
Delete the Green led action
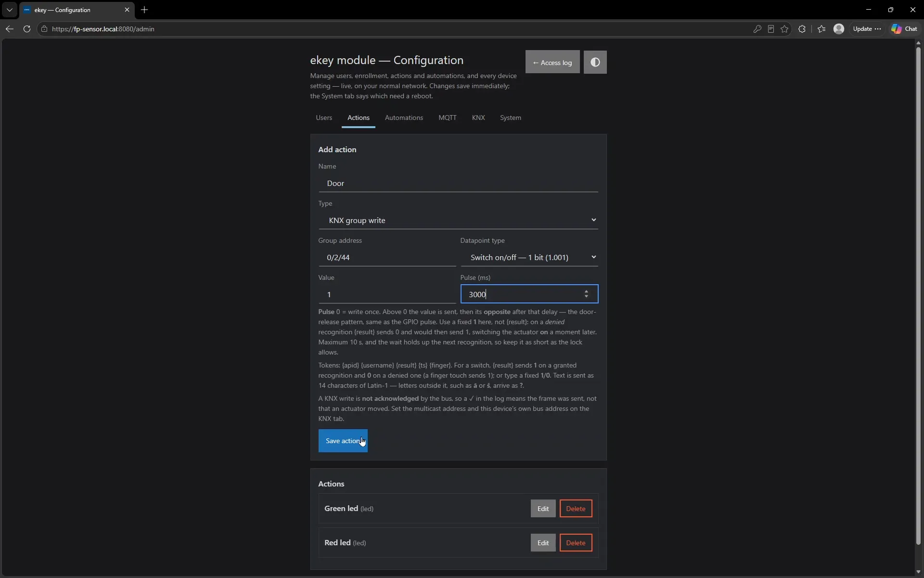pyautogui.click(x=576, y=509)
